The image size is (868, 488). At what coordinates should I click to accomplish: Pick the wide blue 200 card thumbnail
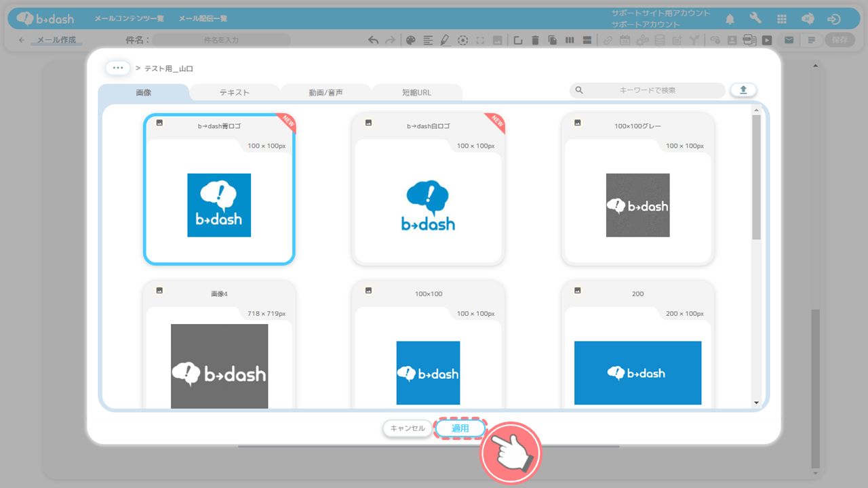coord(637,373)
